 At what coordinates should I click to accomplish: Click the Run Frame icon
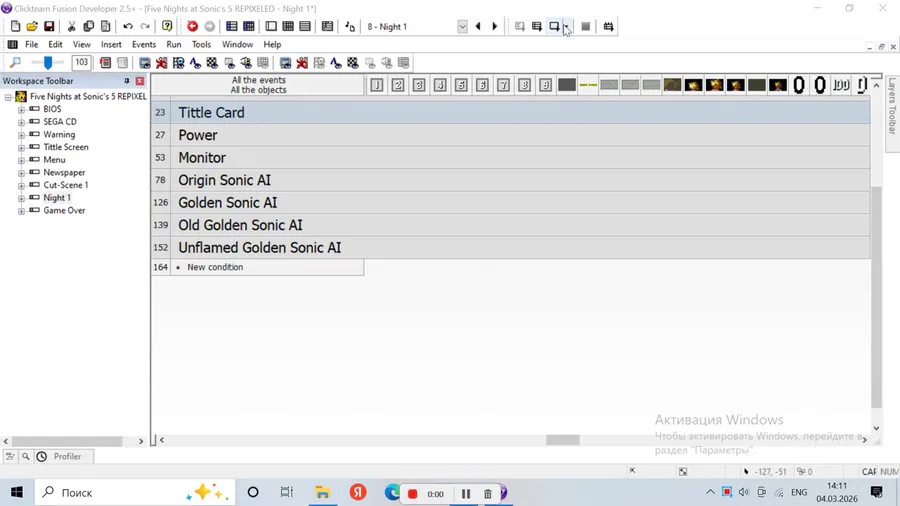554,26
